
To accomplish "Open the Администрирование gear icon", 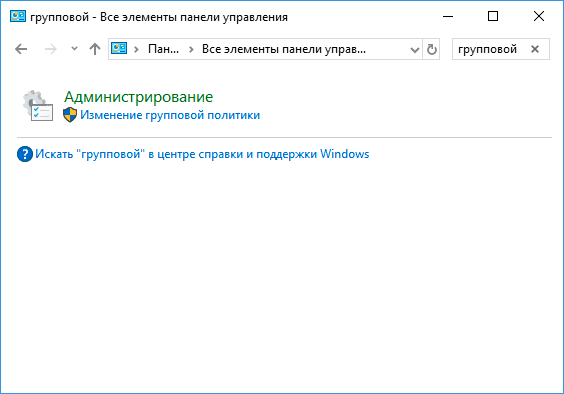I will pos(38,105).
